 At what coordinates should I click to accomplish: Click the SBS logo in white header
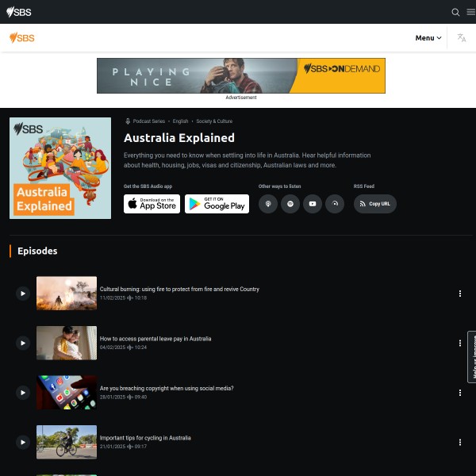(21, 38)
